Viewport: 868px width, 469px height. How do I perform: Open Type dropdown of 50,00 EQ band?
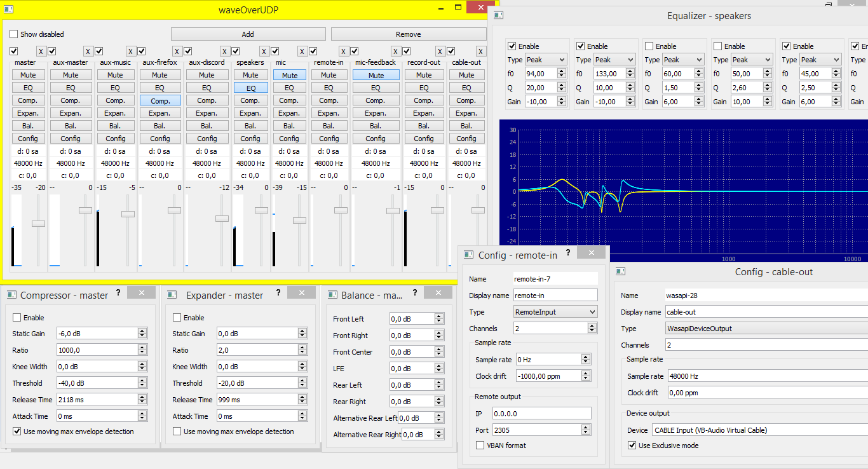[752, 60]
